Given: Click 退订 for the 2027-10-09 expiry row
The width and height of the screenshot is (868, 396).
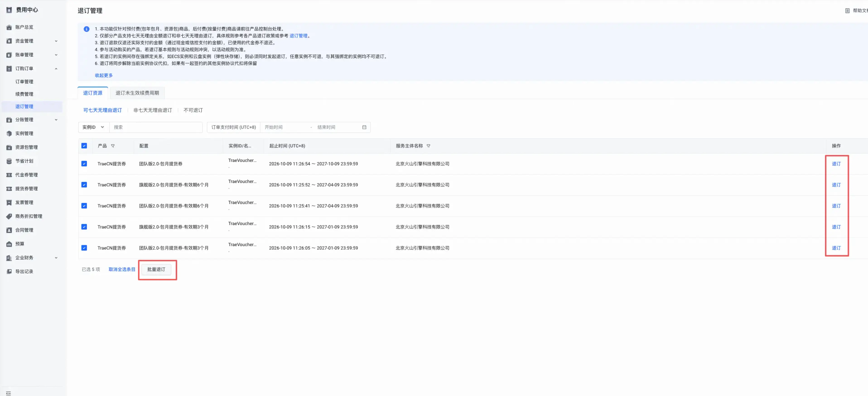Looking at the screenshot, I should tap(836, 164).
